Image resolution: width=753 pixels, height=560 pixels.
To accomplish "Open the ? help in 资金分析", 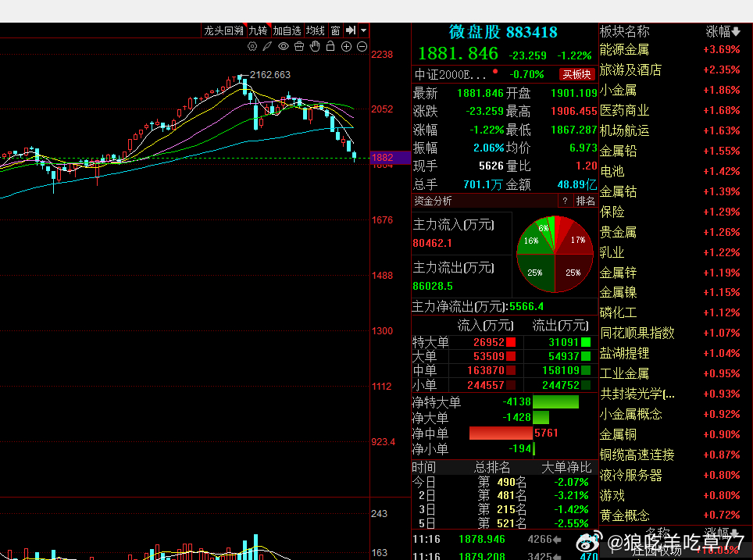I will click(x=566, y=202).
